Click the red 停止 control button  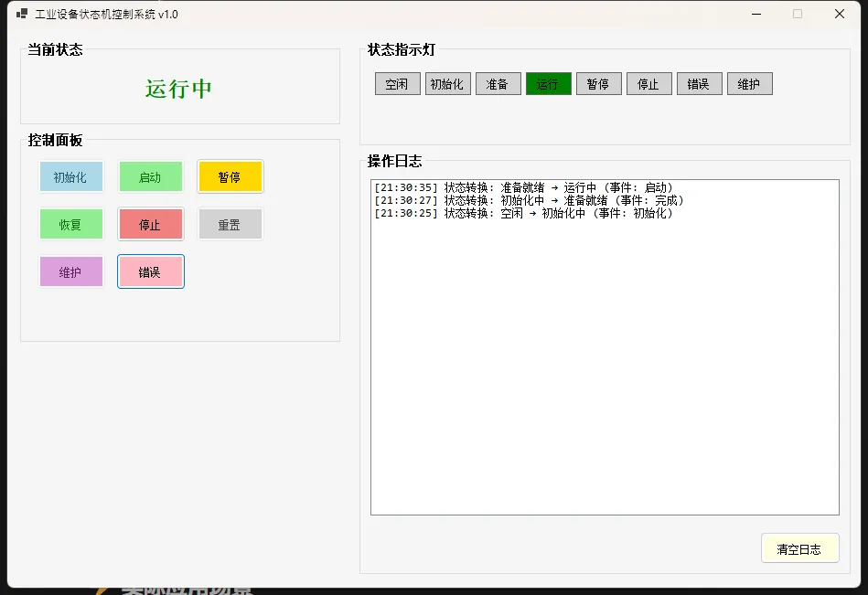(x=150, y=224)
